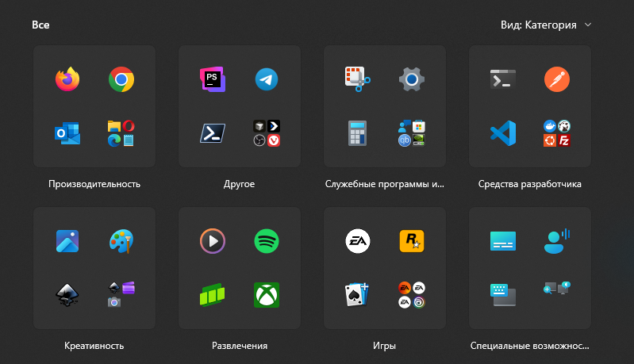
Task: Open the Snipping Tool
Action: click(357, 79)
